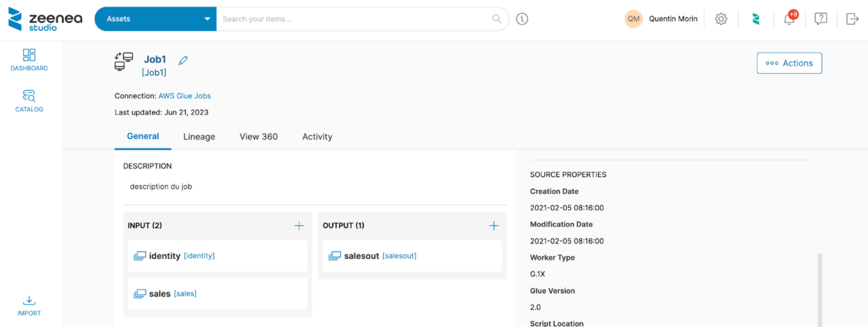This screenshot has height=327, width=868.
Task: Switch to the Lineage tab
Action: [199, 136]
